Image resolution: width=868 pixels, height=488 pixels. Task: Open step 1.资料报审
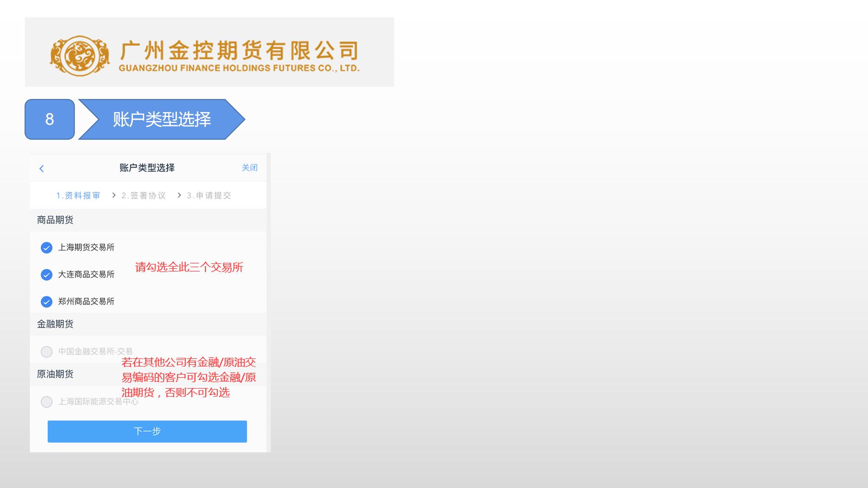point(78,196)
